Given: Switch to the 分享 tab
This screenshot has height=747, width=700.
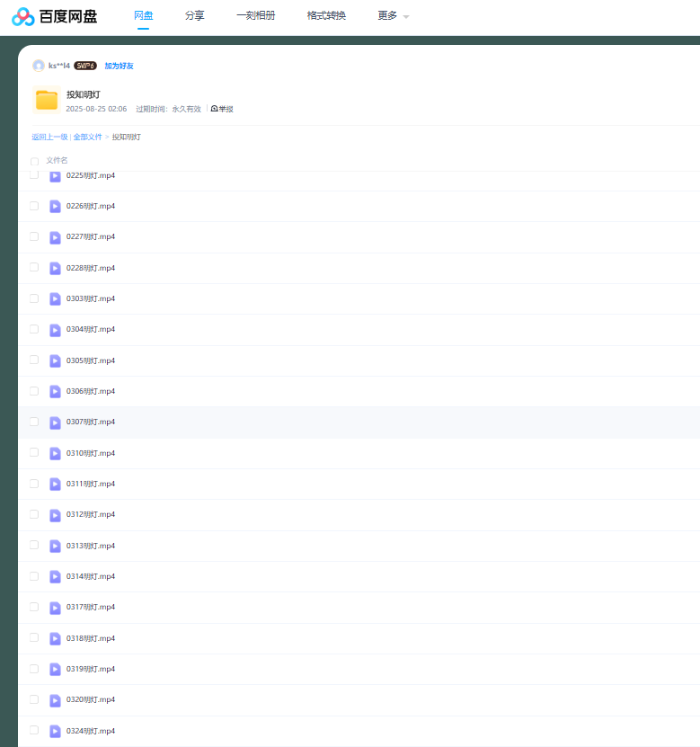Looking at the screenshot, I should pos(194,16).
